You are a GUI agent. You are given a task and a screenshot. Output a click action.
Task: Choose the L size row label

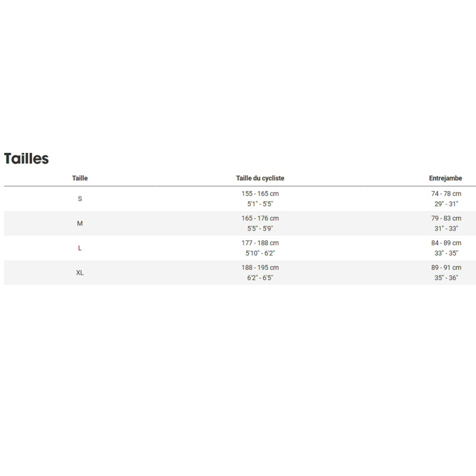(x=80, y=248)
